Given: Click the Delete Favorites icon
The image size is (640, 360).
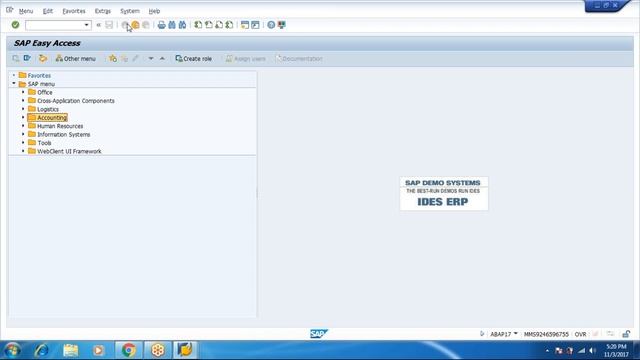Looking at the screenshot, I should [x=124, y=58].
